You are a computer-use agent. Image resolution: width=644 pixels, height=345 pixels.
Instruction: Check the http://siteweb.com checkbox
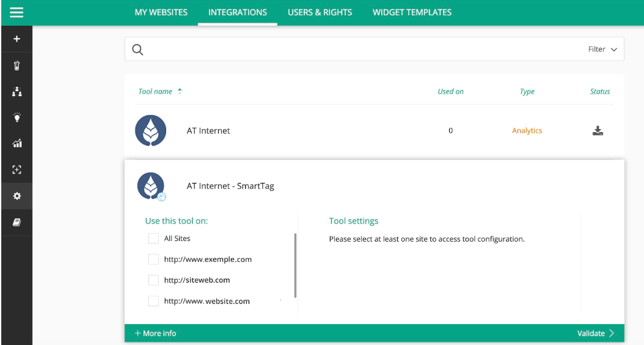click(x=153, y=280)
